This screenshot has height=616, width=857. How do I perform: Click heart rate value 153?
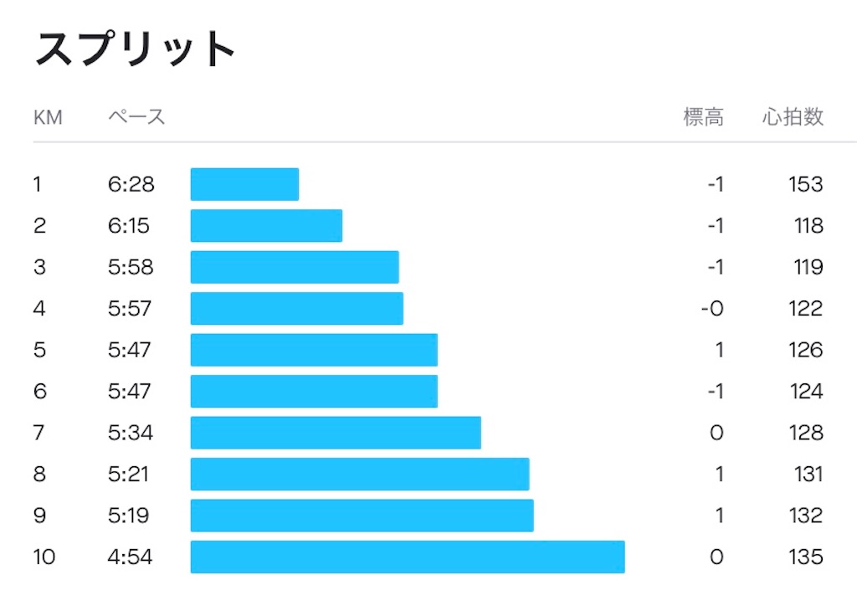pos(806,185)
